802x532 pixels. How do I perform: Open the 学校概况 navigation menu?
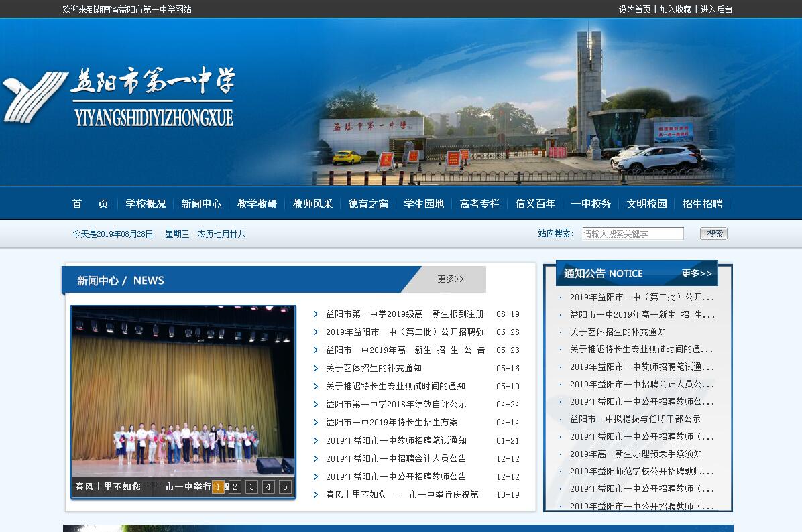146,204
